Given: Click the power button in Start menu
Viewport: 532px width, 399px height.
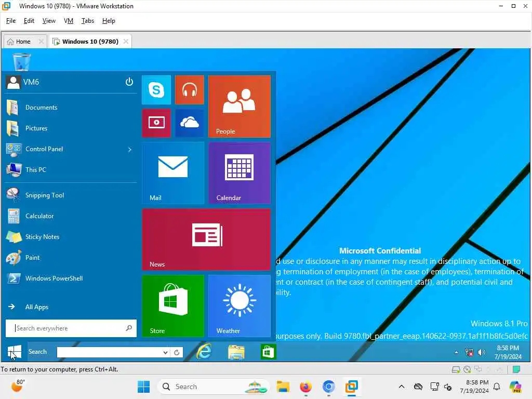Looking at the screenshot, I should (x=129, y=82).
